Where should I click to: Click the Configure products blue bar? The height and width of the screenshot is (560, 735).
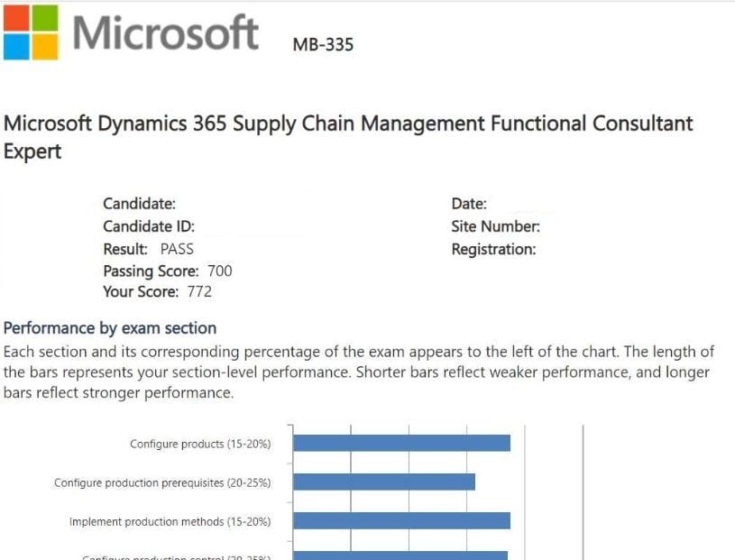click(x=401, y=443)
